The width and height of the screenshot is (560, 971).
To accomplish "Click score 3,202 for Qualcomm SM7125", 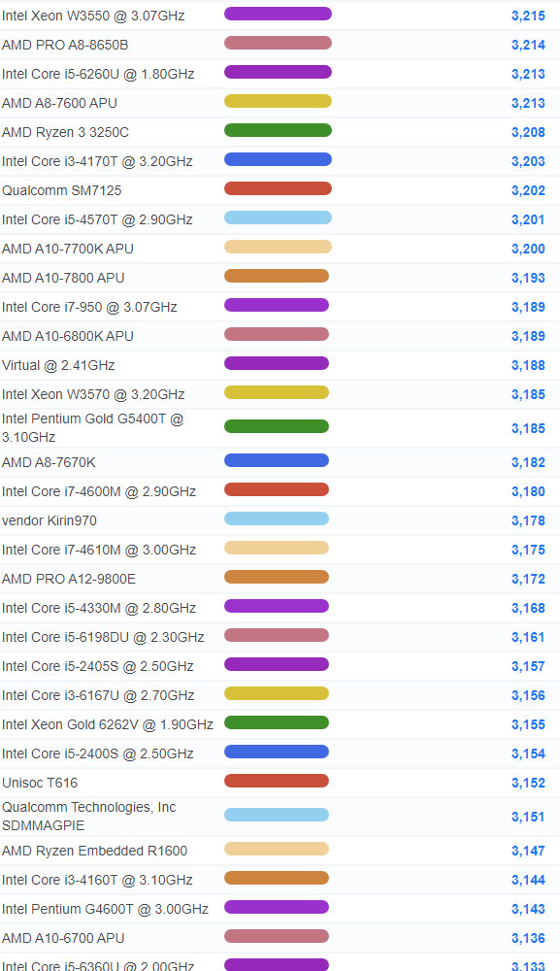I will pos(528,190).
